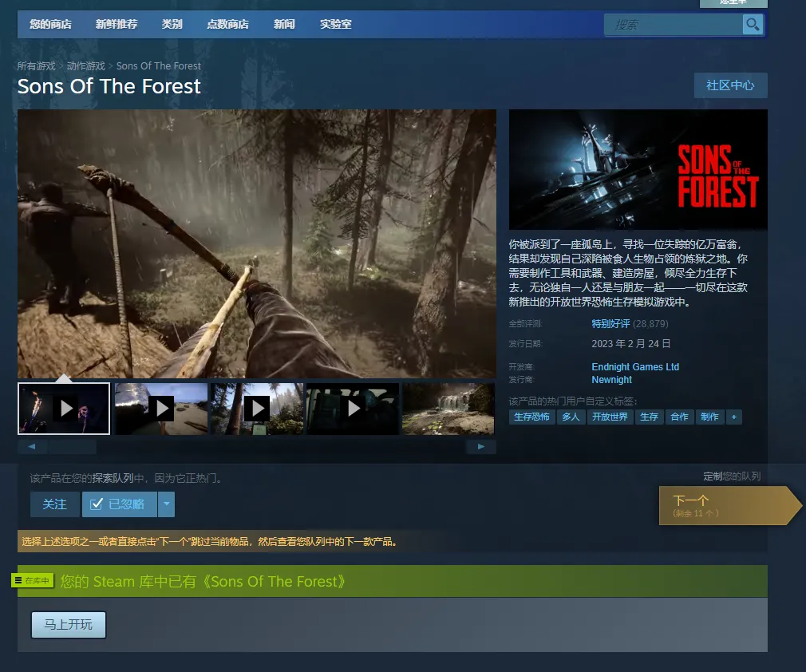
Task: Click Sons Of The Forest breadcrumb
Action: (158, 65)
